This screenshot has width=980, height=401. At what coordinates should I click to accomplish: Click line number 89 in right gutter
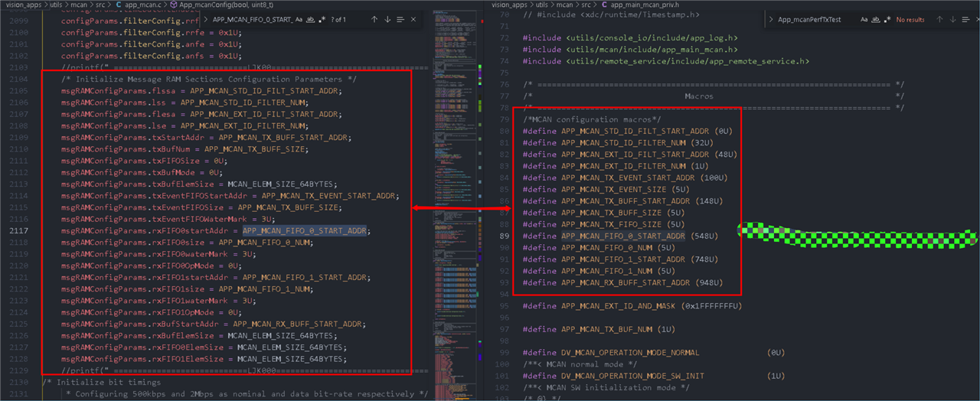click(x=503, y=236)
